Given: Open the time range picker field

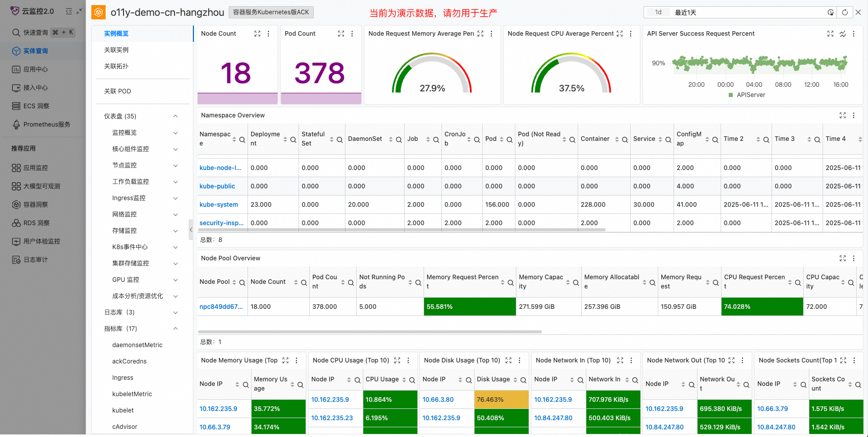Looking at the screenshot, I should point(740,12).
